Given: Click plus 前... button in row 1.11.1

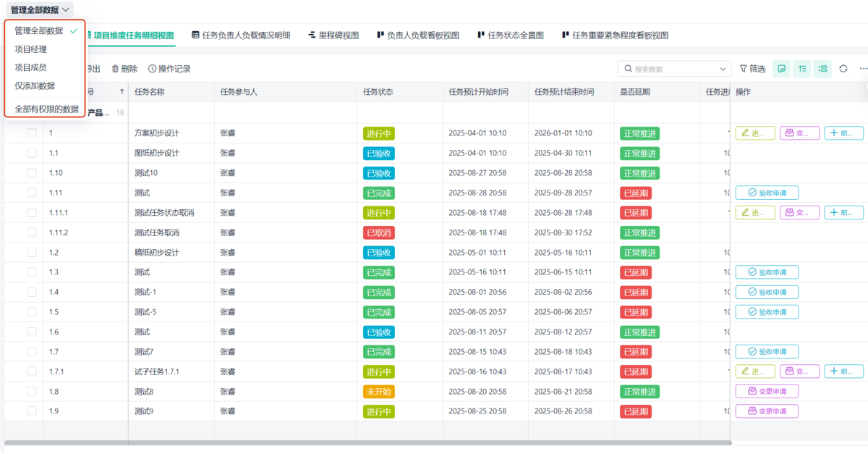Looking at the screenshot, I should click(x=843, y=213).
